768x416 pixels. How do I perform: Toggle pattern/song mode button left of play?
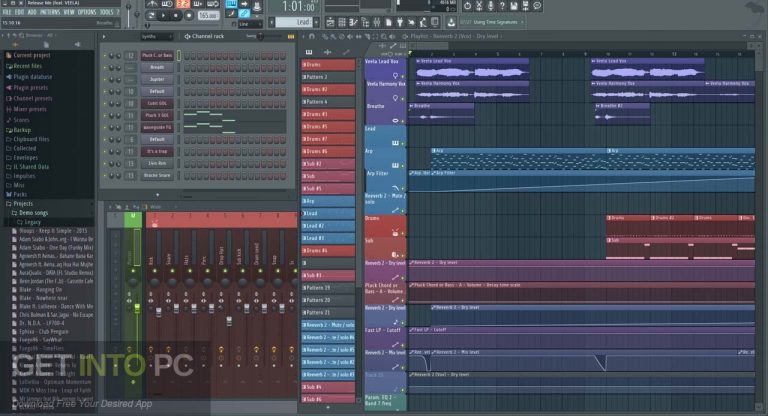click(x=151, y=16)
